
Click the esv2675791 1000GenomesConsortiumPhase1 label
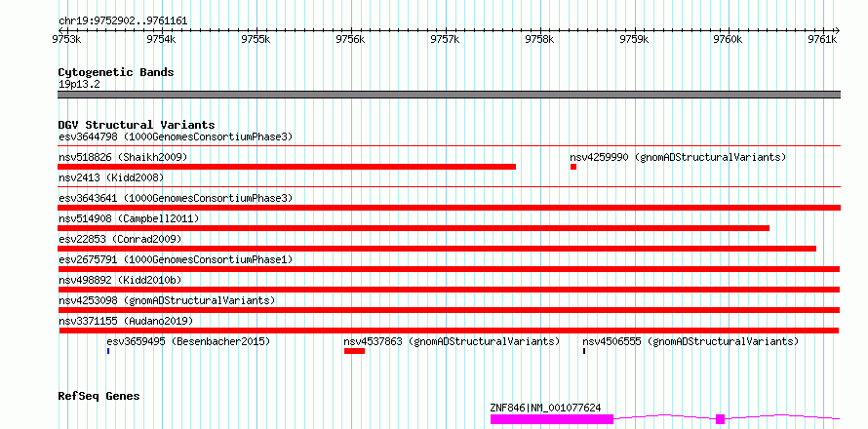[176, 259]
